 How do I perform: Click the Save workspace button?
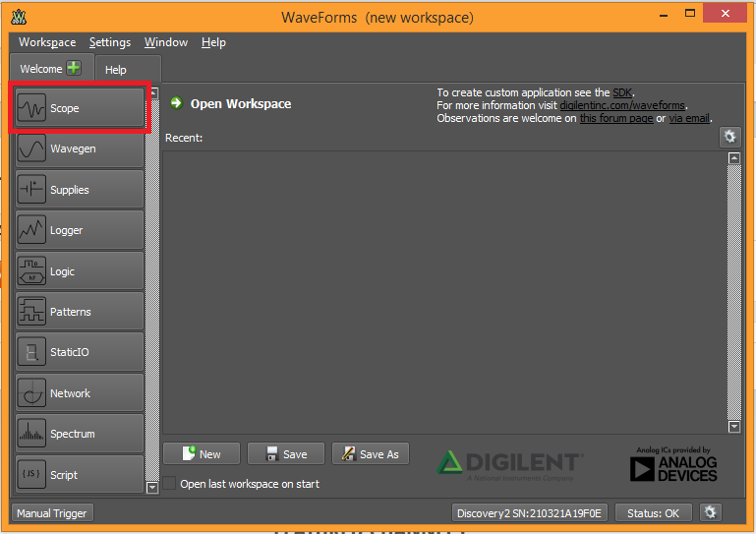pos(286,454)
